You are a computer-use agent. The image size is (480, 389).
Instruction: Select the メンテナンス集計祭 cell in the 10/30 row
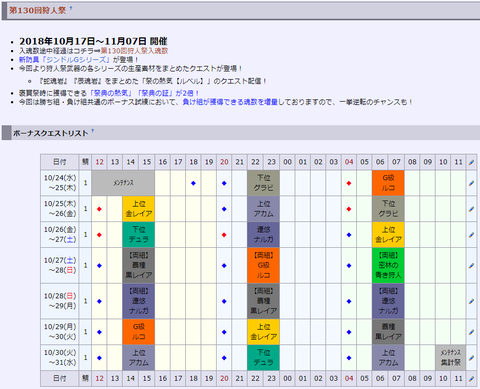point(451,358)
